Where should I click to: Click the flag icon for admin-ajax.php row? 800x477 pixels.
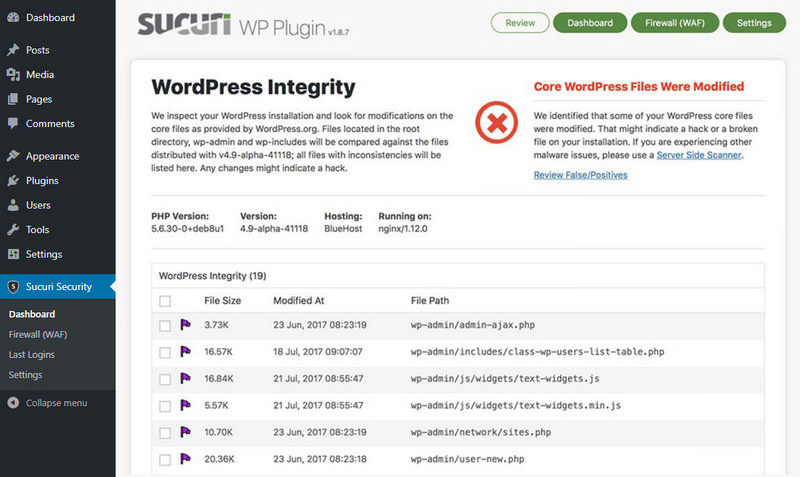click(x=186, y=324)
